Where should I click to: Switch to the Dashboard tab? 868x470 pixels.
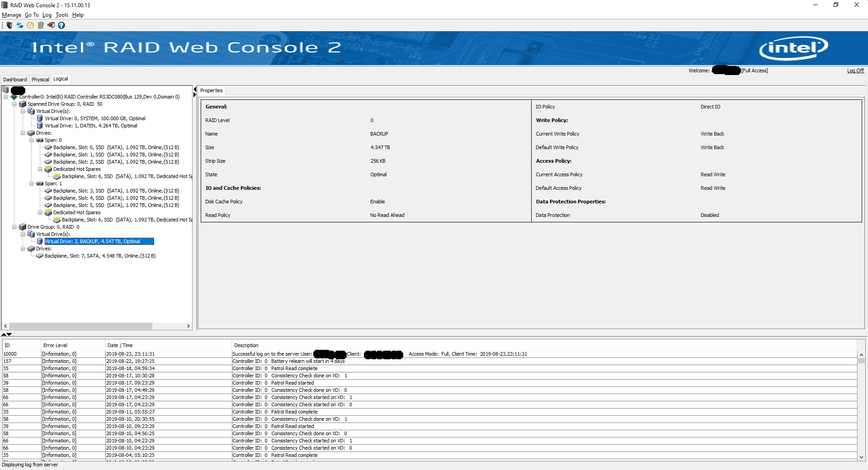tap(15, 80)
